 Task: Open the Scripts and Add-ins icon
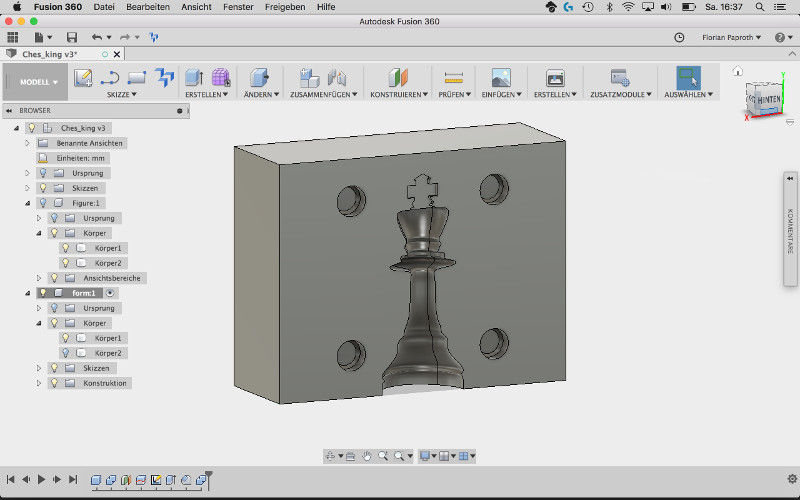click(x=620, y=77)
